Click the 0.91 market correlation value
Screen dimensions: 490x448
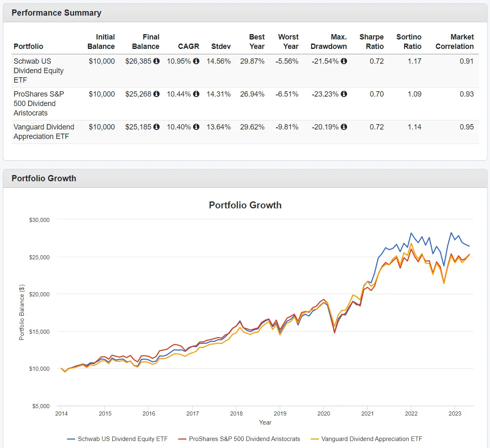[467, 61]
